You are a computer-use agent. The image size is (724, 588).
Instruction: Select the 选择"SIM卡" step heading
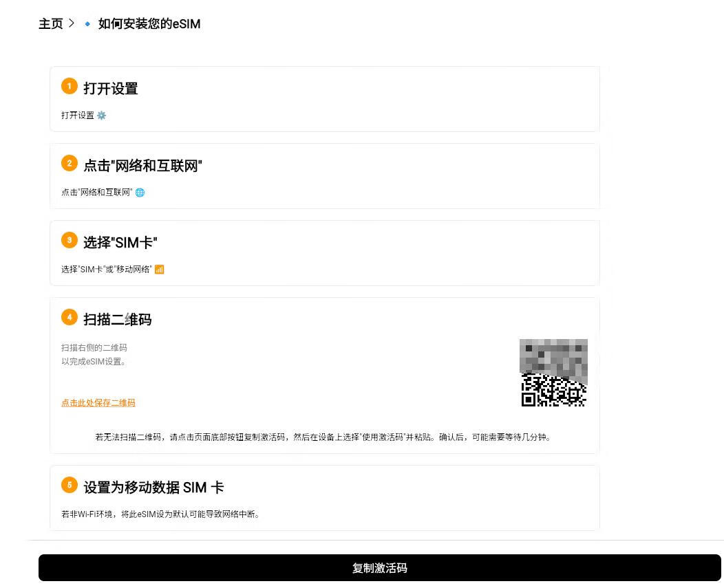click(120, 243)
